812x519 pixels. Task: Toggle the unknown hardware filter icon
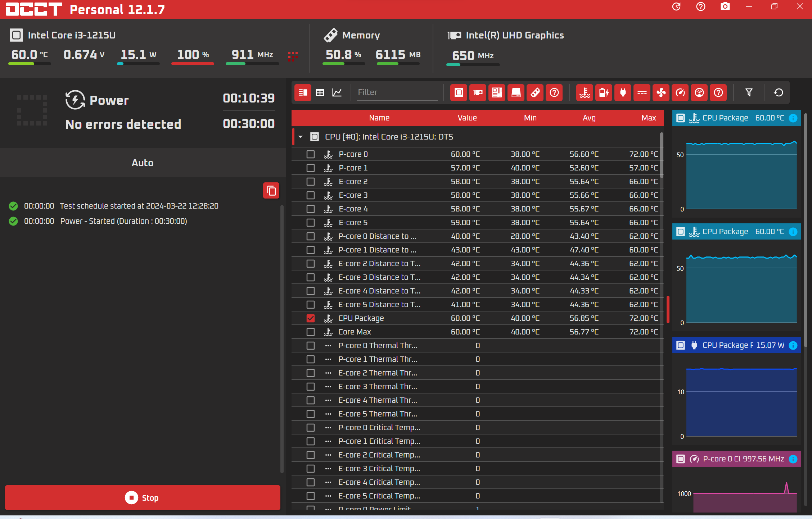click(x=554, y=92)
